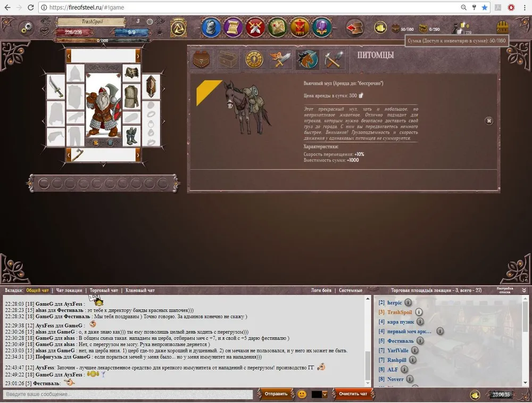This screenshot has height=403, width=532.
Task: Dismiss the pack mule pet entry
Action: 488,121
